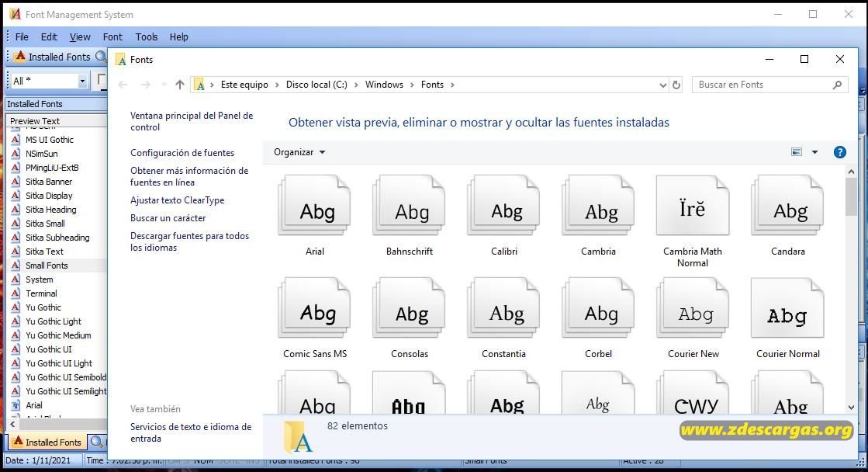Click the font list left scroll arrow
Image resolution: width=868 pixels, height=472 pixels.
(12, 425)
